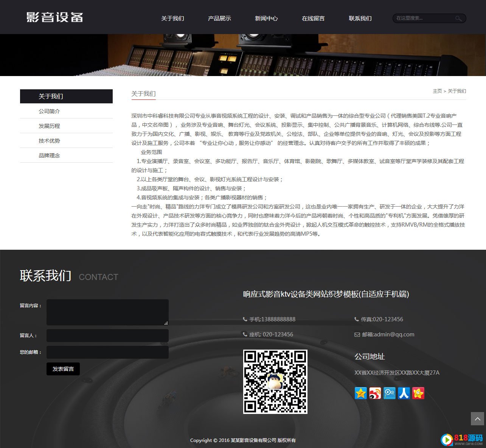Click the mixing console banner image
The width and height of the screenshot is (486, 448).
(243, 55)
